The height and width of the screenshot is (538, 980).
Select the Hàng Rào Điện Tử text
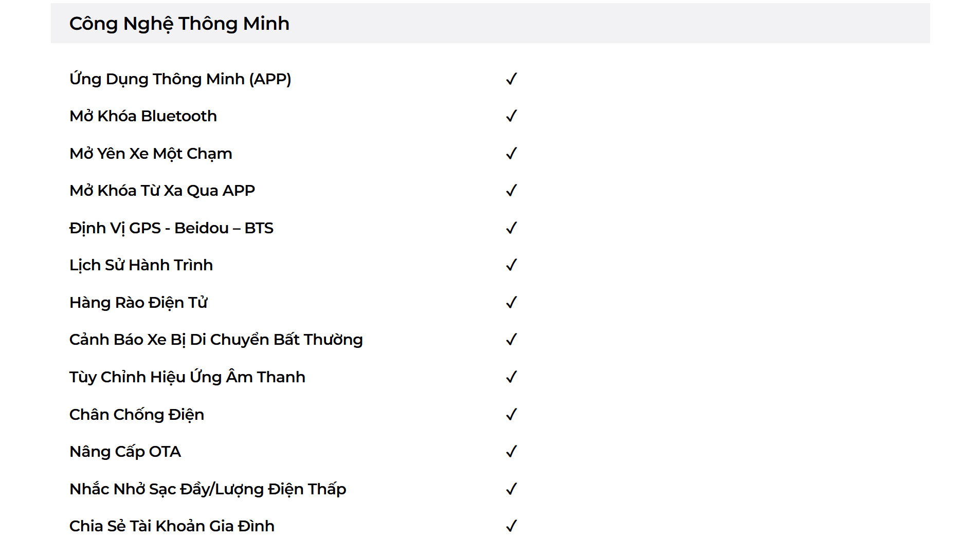coord(138,302)
